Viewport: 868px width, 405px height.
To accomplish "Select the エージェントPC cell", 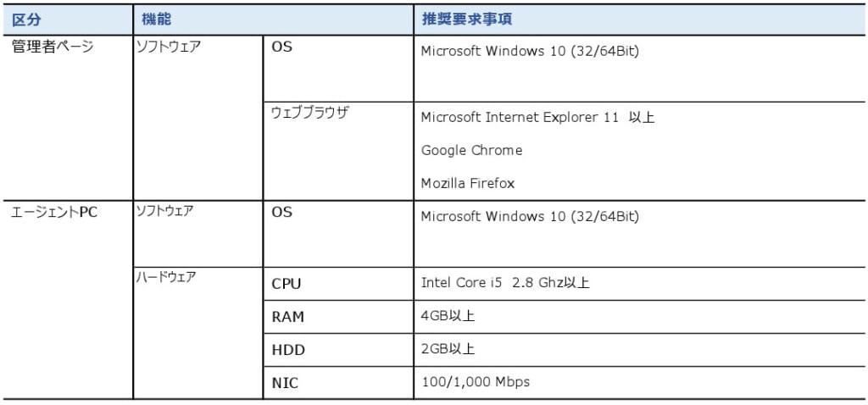I will point(54,213).
